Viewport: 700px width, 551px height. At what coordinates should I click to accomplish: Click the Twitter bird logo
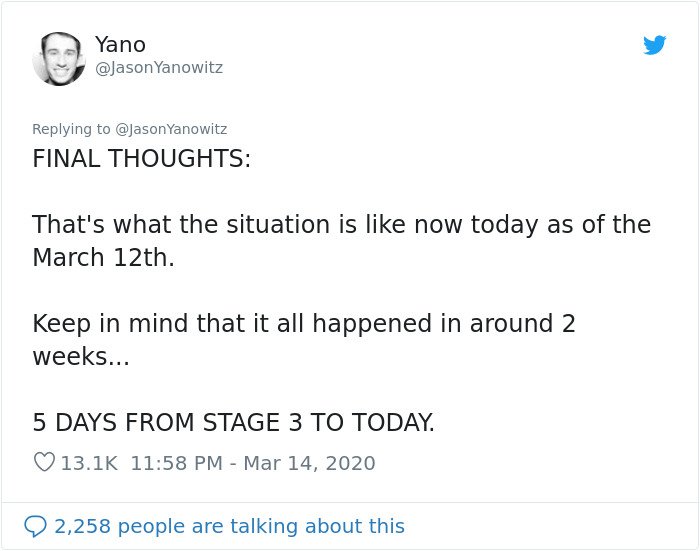click(655, 45)
